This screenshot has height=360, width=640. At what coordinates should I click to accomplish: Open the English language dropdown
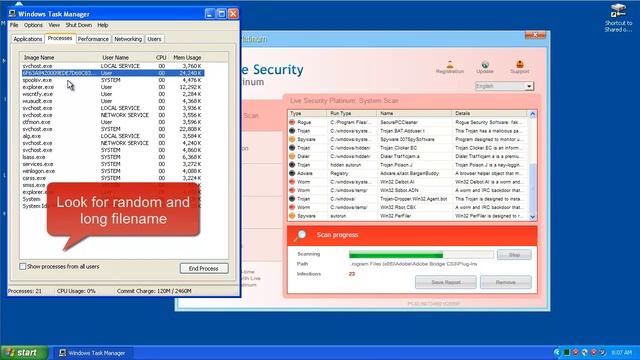[x=504, y=86]
